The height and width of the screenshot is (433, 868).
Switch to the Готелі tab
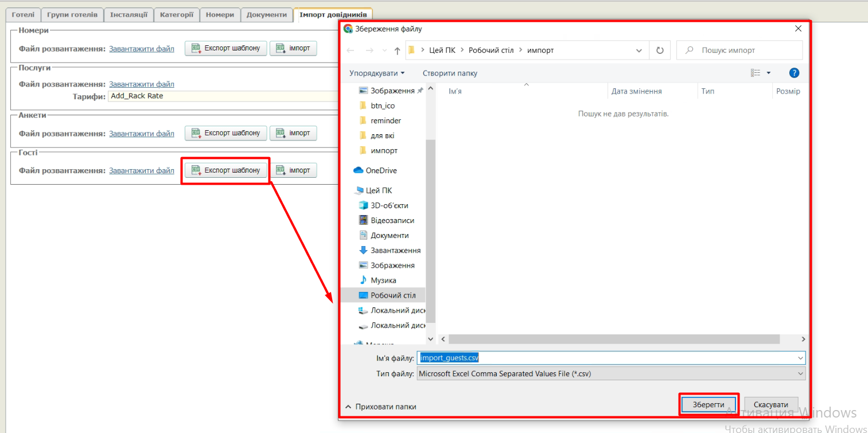pos(23,14)
